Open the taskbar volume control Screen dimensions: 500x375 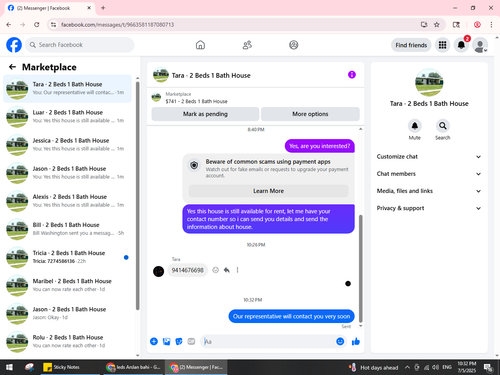[435, 367]
